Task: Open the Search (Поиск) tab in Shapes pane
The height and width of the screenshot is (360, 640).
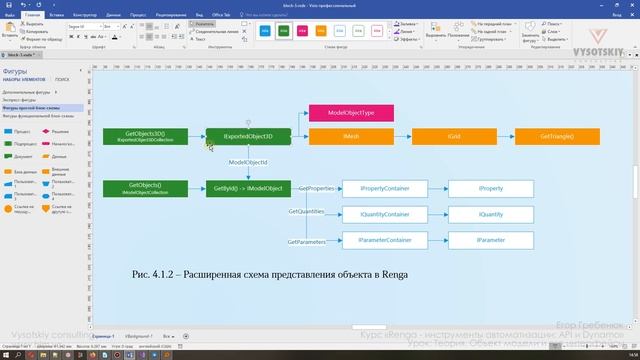Action: [62, 80]
